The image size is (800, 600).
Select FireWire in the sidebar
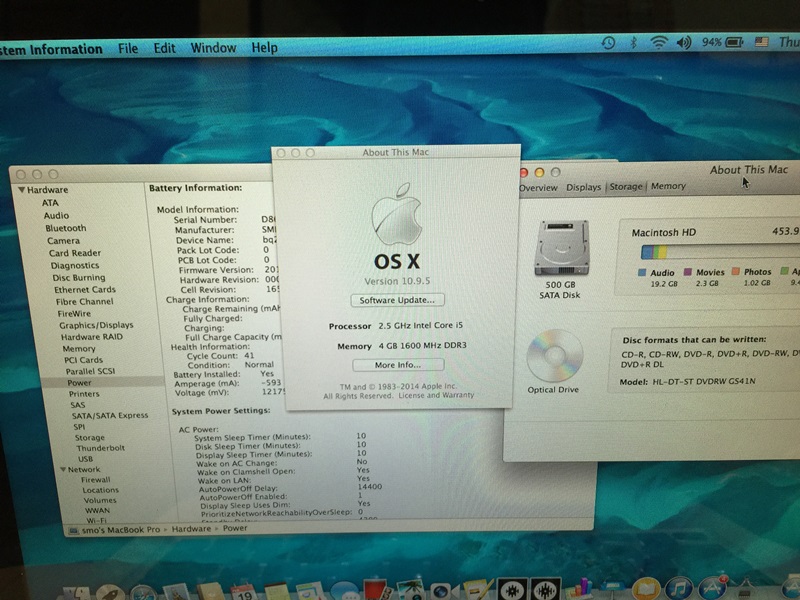[74, 314]
